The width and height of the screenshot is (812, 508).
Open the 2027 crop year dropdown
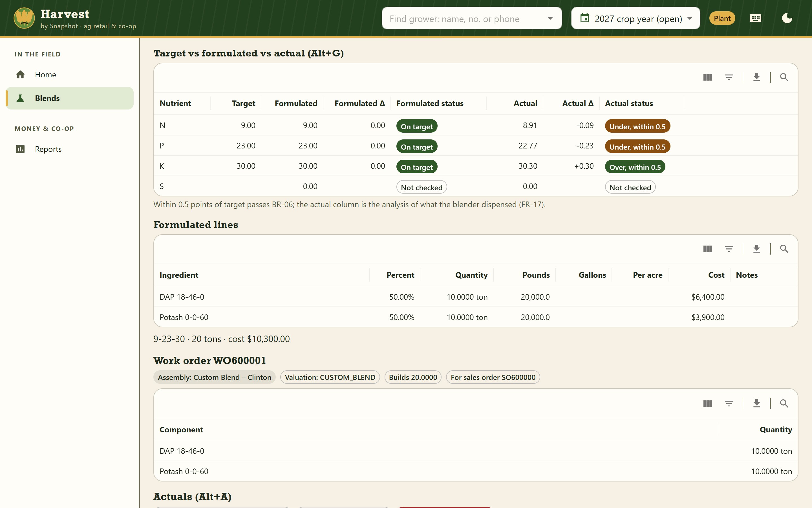[636, 18]
